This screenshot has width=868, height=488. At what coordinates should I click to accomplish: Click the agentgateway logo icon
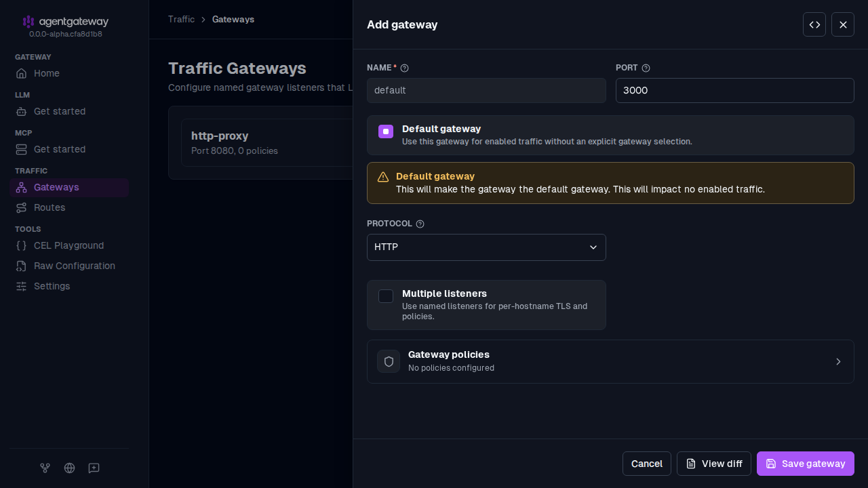(x=28, y=22)
